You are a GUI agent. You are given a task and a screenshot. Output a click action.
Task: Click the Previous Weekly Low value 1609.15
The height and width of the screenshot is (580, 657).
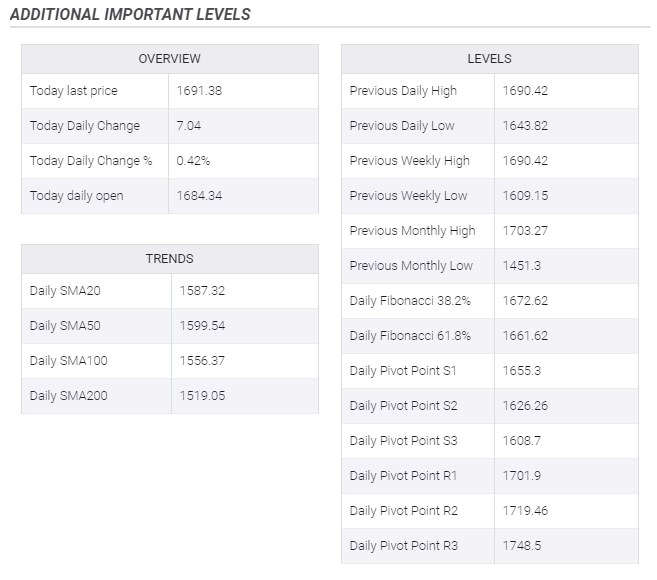(525, 196)
